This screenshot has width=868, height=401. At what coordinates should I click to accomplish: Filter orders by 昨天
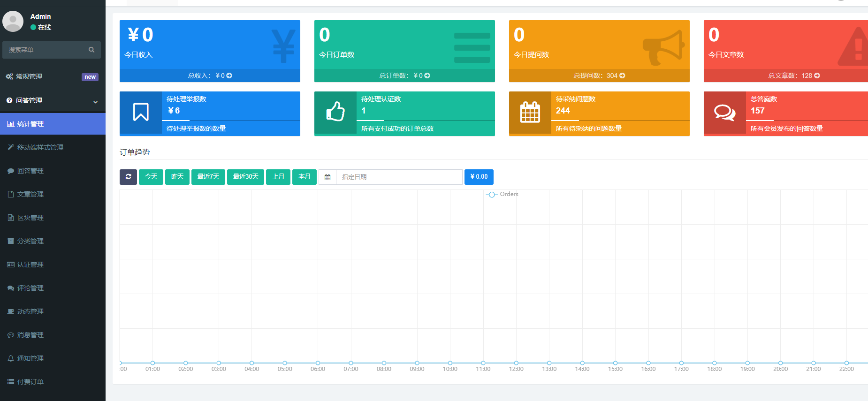click(x=177, y=177)
